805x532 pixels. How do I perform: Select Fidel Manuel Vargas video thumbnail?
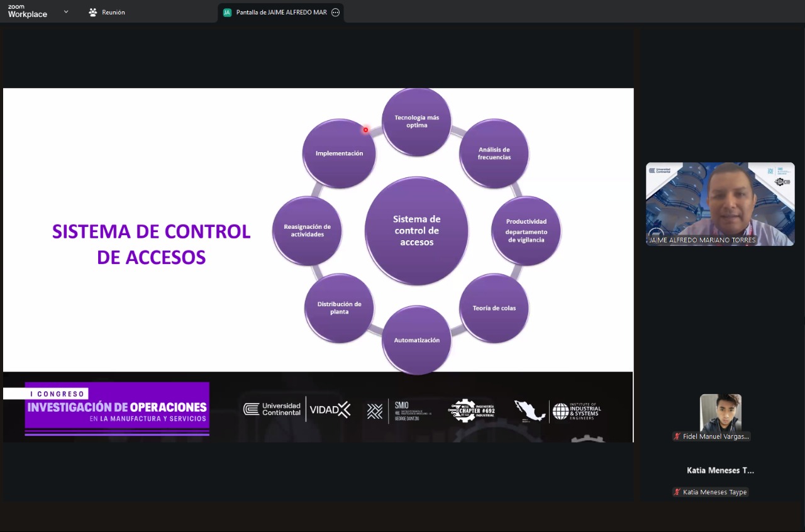click(x=720, y=413)
